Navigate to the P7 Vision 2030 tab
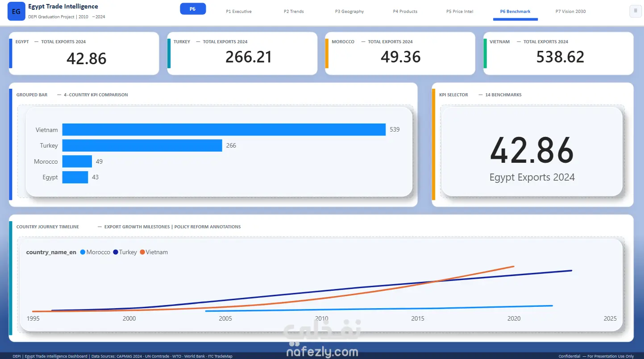 [571, 12]
